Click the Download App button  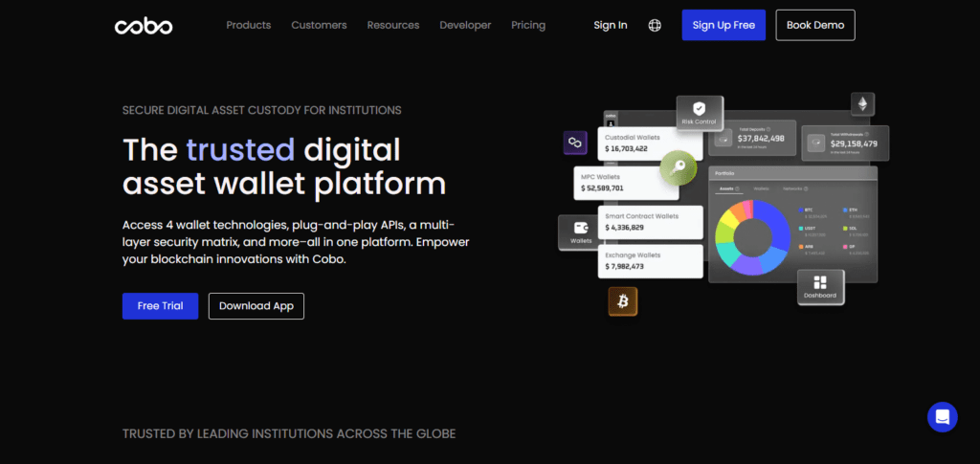click(x=256, y=306)
